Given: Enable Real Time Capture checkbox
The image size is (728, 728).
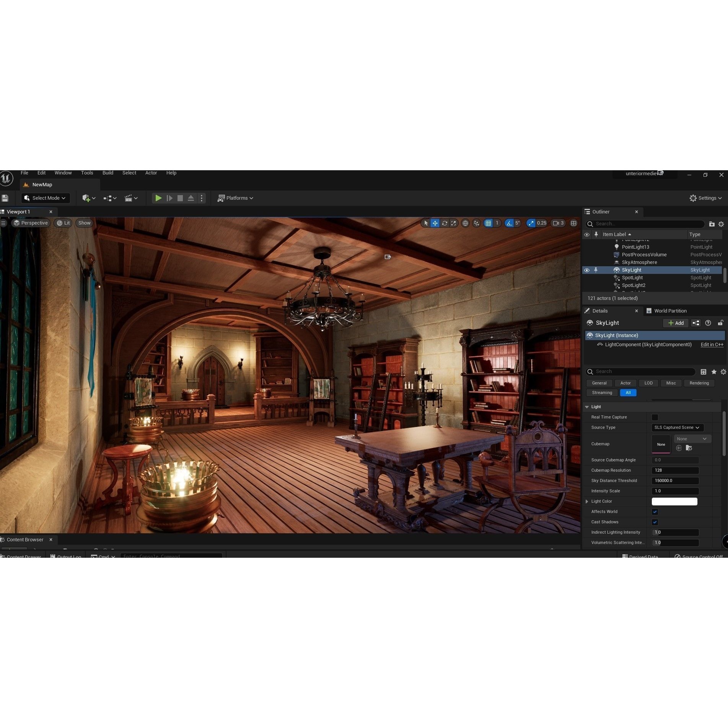Looking at the screenshot, I should point(655,417).
